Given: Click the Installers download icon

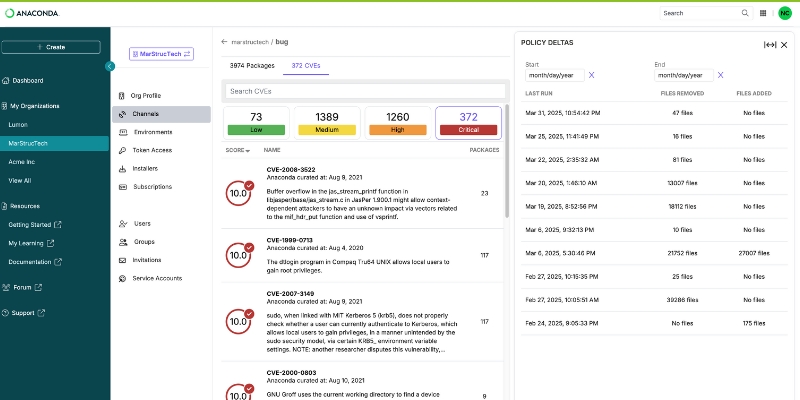Looking at the screenshot, I should [122, 169].
